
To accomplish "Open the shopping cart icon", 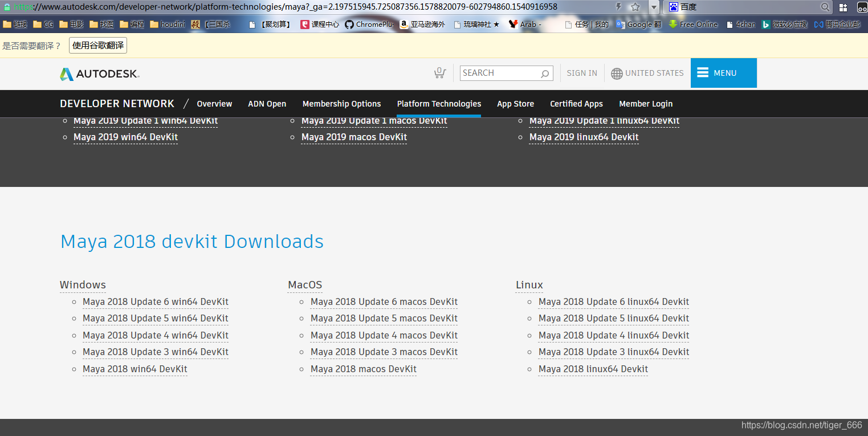I will (x=439, y=73).
